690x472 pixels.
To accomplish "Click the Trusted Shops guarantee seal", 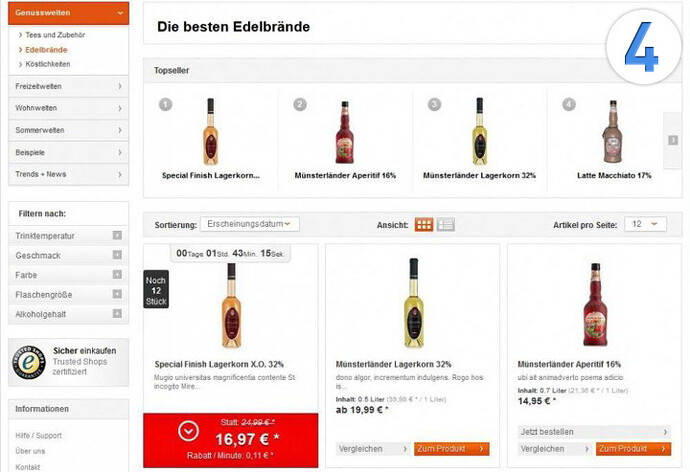I will (29, 362).
